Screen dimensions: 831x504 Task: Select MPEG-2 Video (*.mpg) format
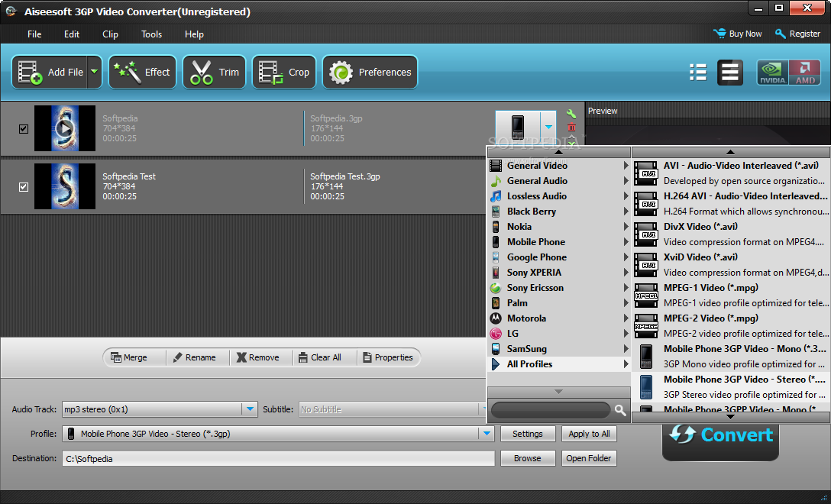tap(731, 326)
